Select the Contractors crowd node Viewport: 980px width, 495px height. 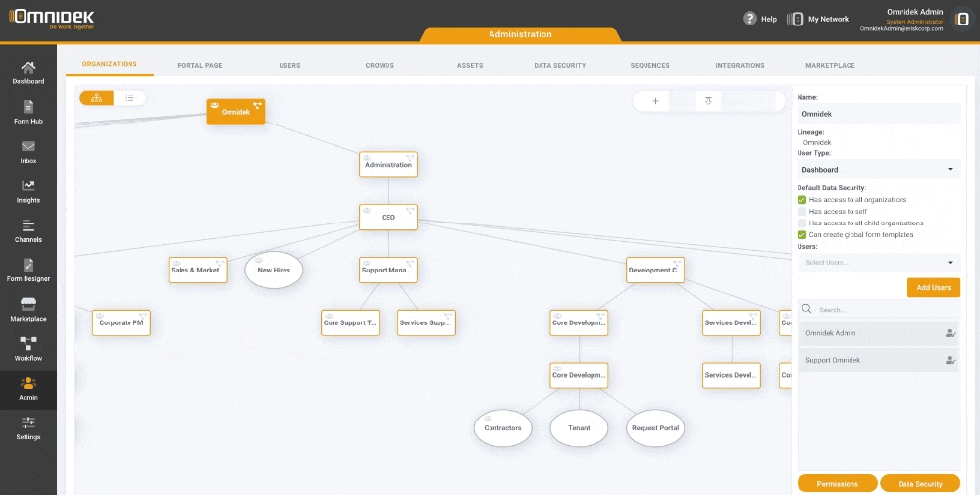(x=502, y=428)
